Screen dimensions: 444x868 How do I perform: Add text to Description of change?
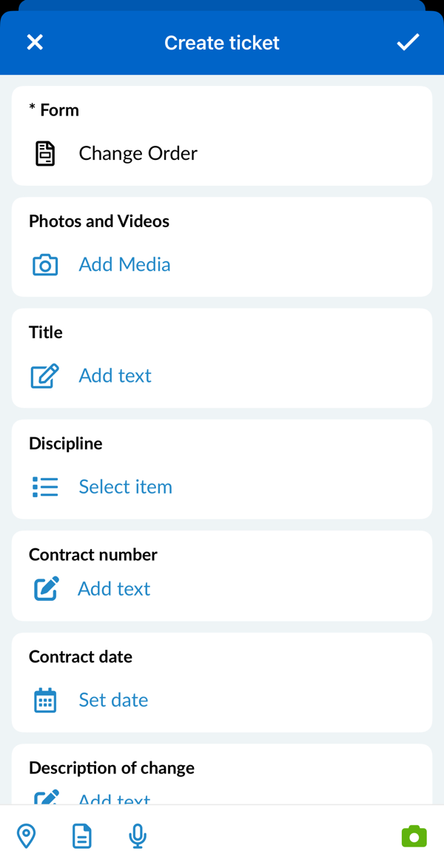pyautogui.click(x=114, y=798)
